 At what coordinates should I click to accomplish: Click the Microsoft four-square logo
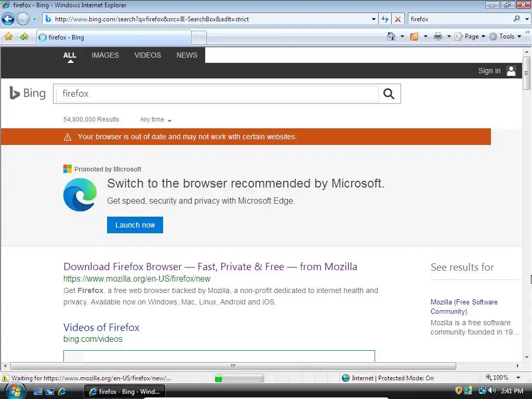pos(68,169)
